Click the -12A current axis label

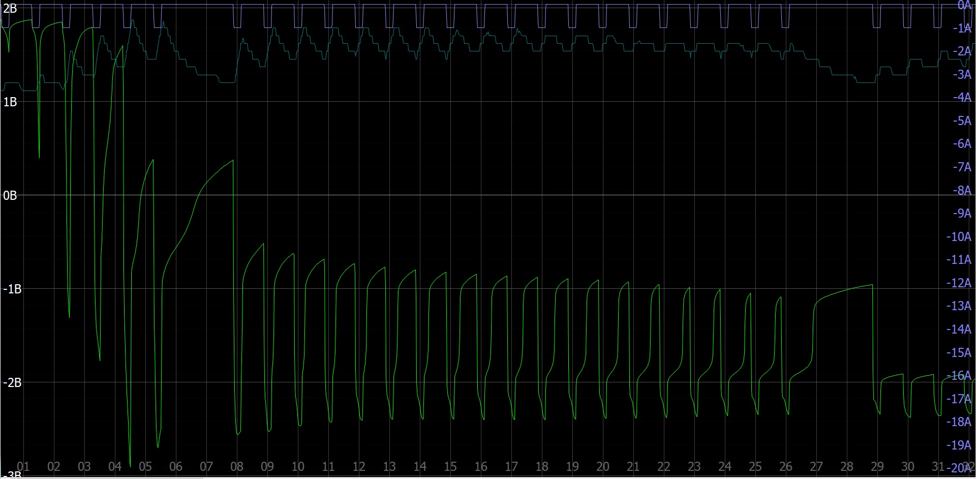click(959, 283)
